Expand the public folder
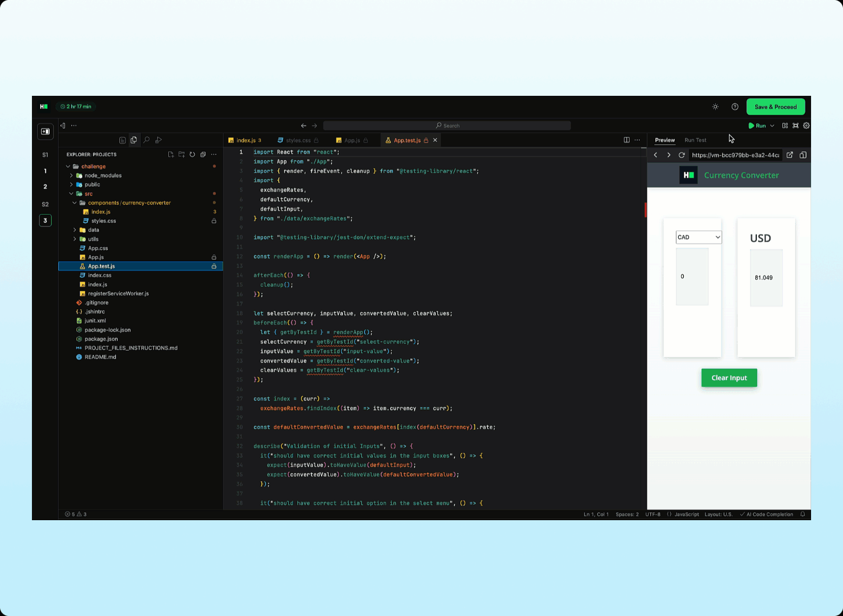 (71, 185)
